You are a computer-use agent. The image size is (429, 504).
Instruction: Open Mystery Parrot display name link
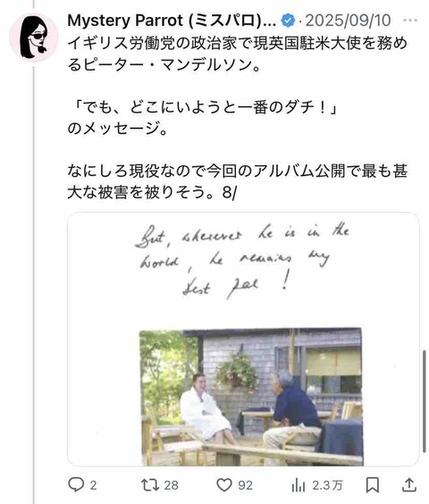pos(172,21)
